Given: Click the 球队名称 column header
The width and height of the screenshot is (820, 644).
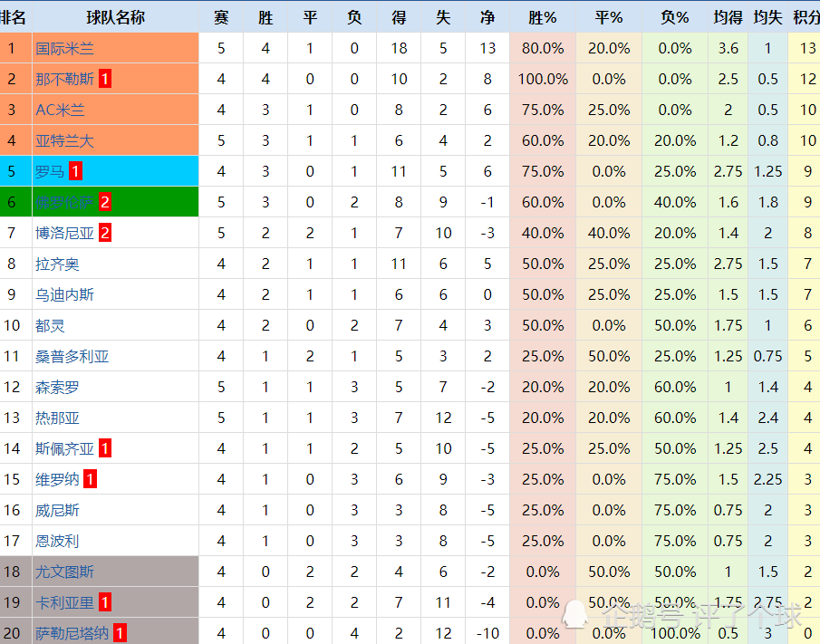Looking at the screenshot, I should pyautogui.click(x=116, y=18).
